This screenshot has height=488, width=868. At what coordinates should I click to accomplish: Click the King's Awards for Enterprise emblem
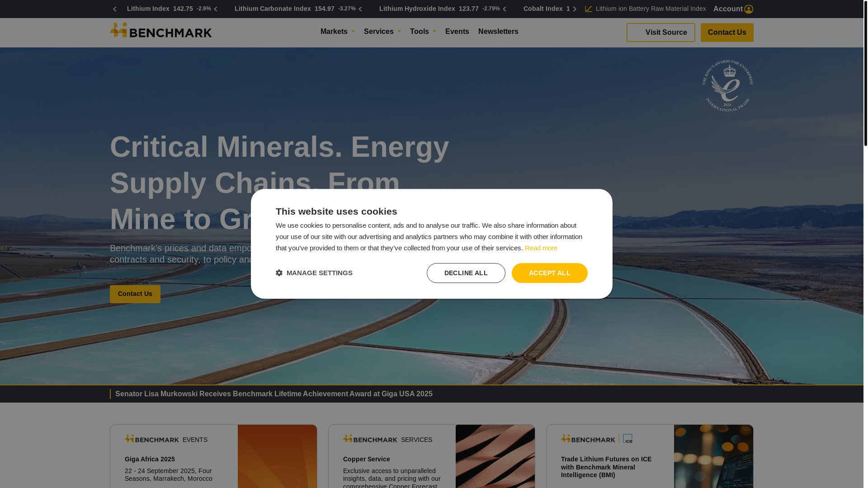click(x=727, y=85)
